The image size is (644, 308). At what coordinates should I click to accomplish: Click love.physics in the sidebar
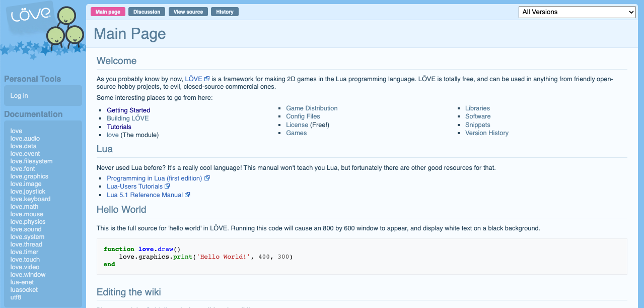tap(28, 222)
